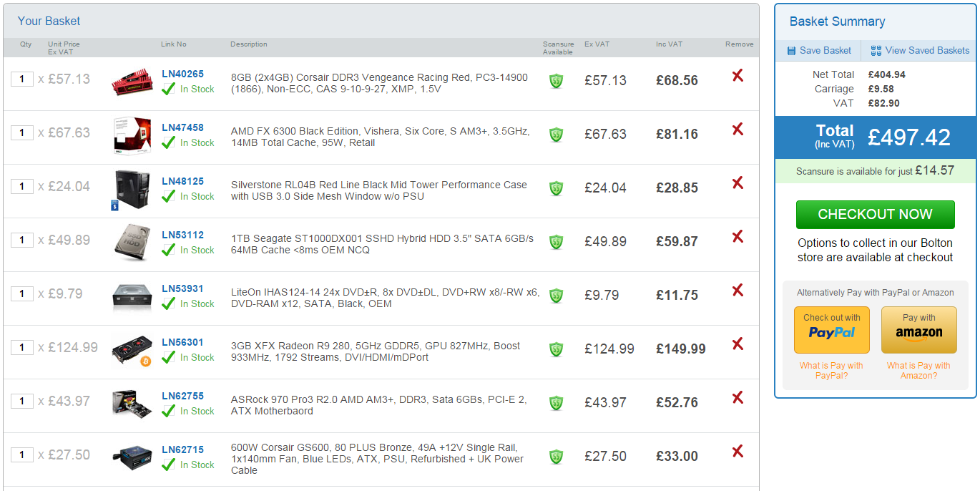Screen dimensions: 980x491
Task: Open 'What is Pay with Amazon?' link
Action: click(918, 370)
